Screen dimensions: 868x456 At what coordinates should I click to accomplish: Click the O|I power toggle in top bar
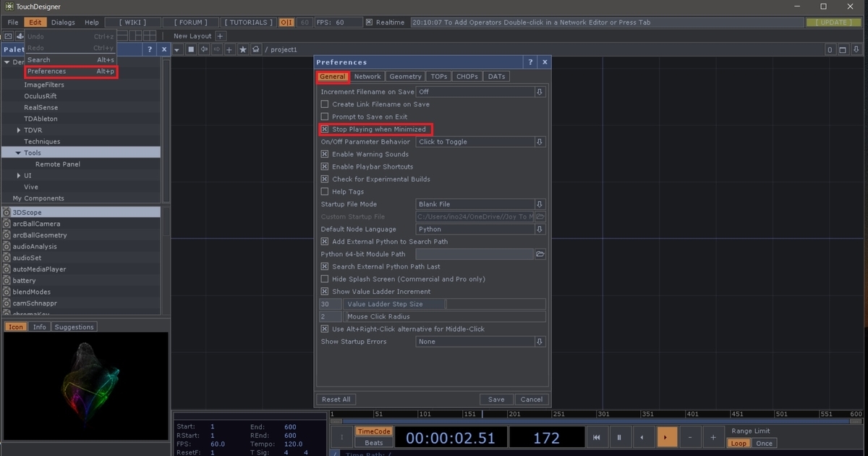(x=286, y=22)
